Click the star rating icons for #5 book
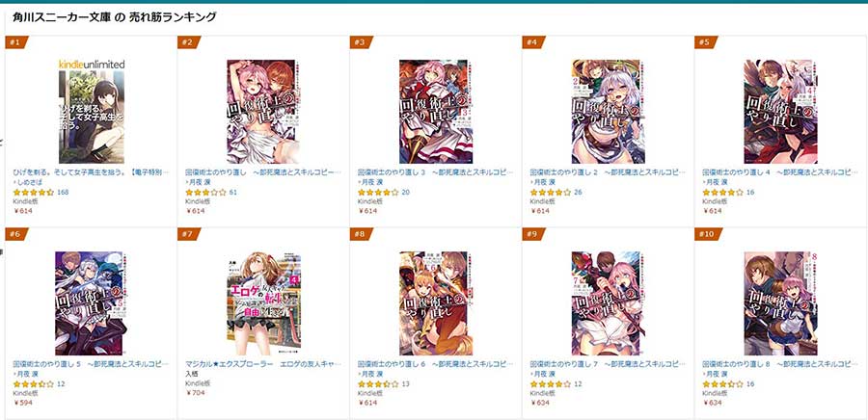Image resolution: width=868 pixels, height=420 pixels. [723, 193]
